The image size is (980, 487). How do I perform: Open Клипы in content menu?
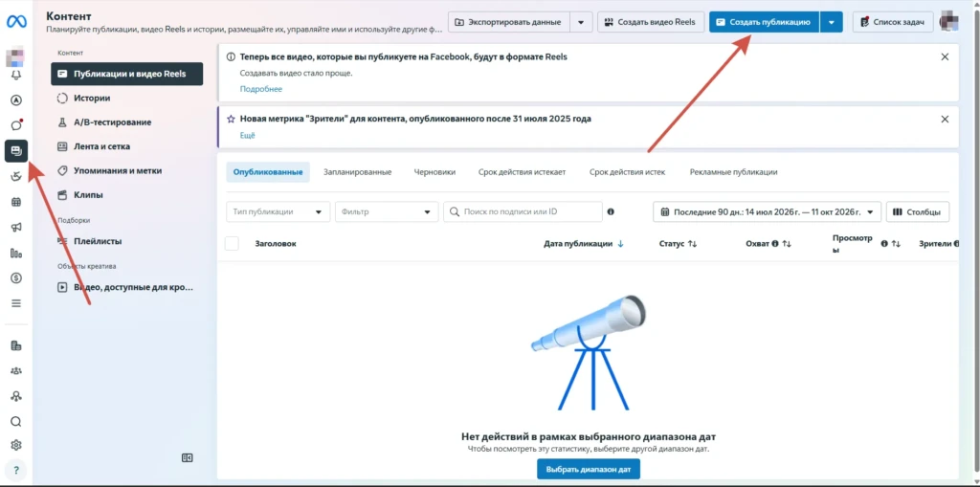127,195
